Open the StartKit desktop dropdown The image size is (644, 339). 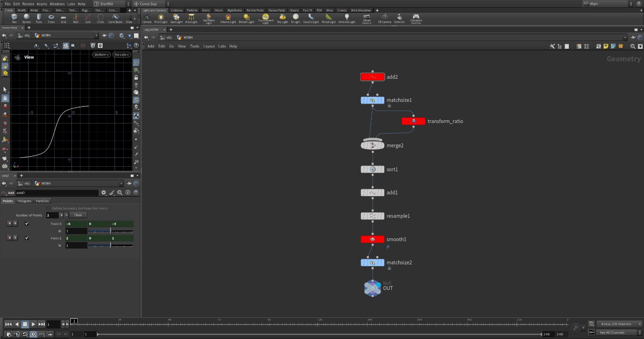click(x=112, y=4)
